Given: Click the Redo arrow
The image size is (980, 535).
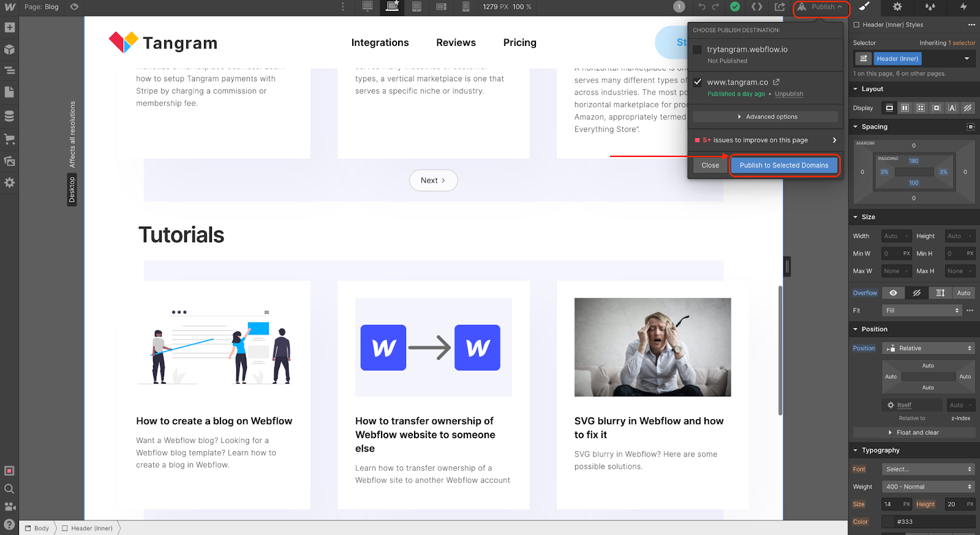Looking at the screenshot, I should coord(715,7).
